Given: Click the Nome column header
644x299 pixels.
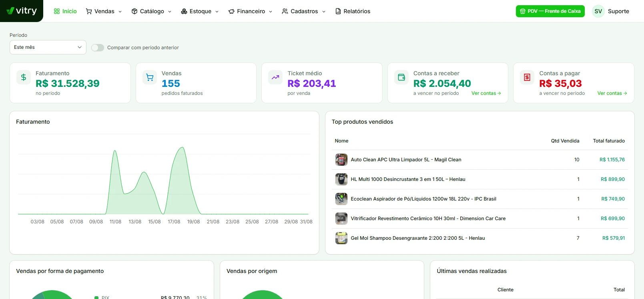Looking at the screenshot, I should [x=341, y=141].
